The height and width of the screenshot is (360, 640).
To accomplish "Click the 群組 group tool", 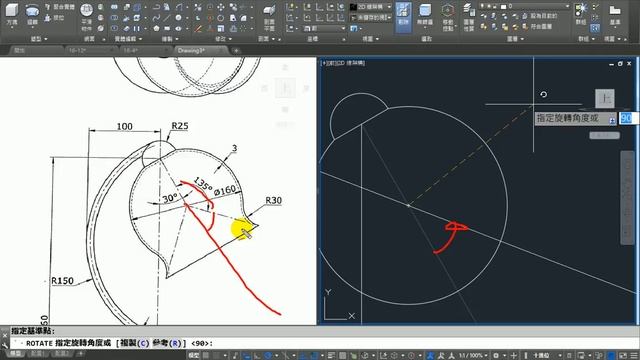I will pyautogui.click(x=581, y=15).
